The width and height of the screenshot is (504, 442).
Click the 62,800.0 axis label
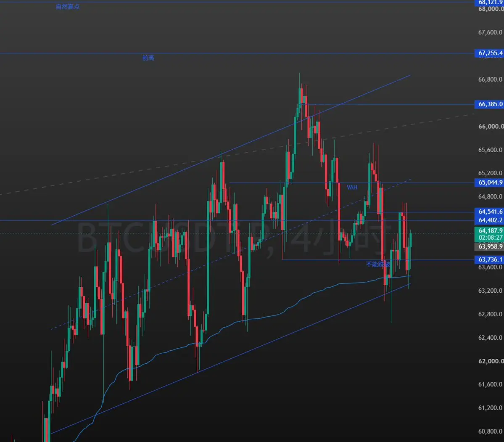[491, 314]
